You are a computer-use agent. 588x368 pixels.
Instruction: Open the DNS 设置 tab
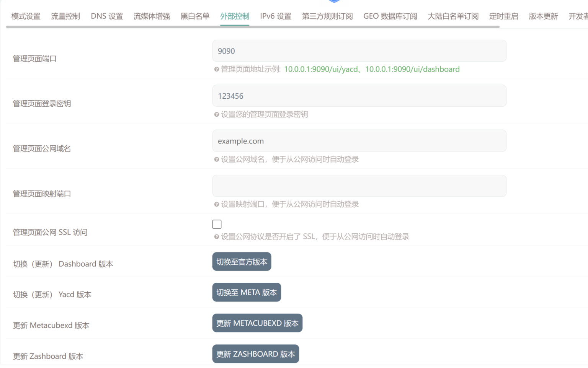pyautogui.click(x=107, y=16)
